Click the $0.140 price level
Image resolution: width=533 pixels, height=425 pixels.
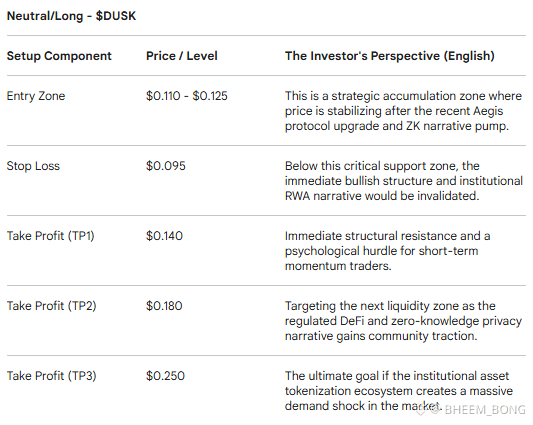pyautogui.click(x=164, y=236)
